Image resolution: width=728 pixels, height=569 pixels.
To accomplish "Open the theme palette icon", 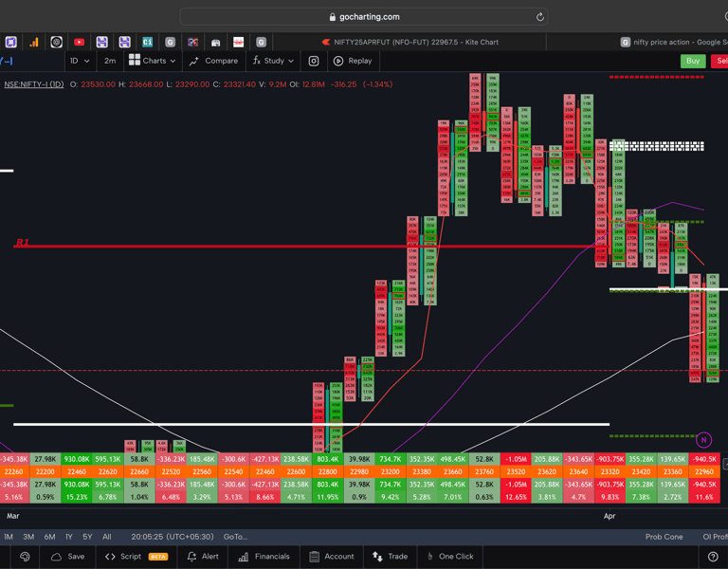I will point(25,557).
